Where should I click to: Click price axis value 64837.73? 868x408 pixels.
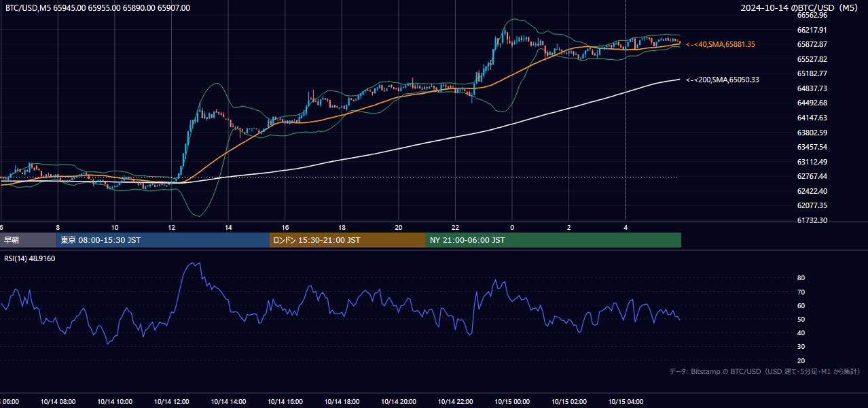coord(812,88)
